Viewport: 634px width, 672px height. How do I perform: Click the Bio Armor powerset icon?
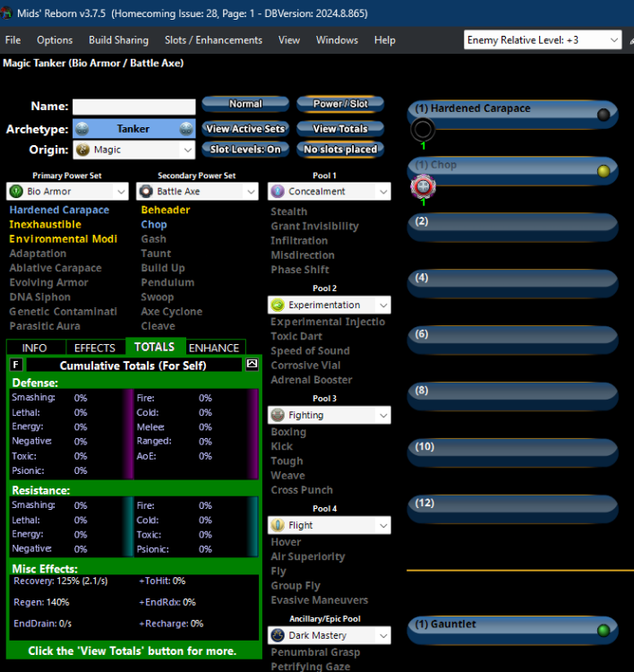pos(17,191)
